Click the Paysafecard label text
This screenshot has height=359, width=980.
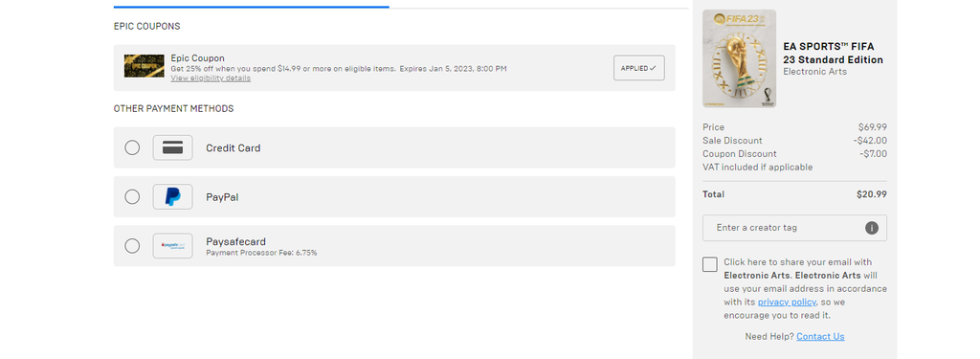(x=235, y=241)
